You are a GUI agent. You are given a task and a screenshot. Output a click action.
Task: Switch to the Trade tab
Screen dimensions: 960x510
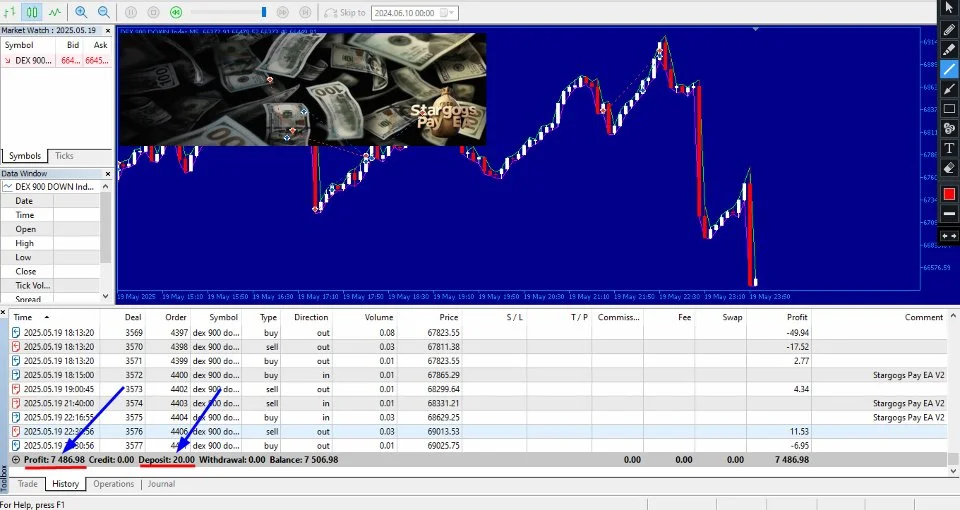tap(27, 484)
